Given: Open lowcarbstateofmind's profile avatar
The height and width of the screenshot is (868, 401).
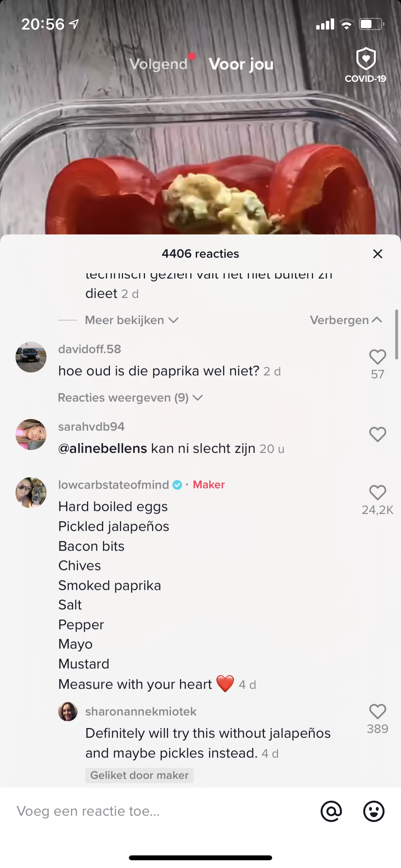Looking at the screenshot, I should pyautogui.click(x=31, y=493).
